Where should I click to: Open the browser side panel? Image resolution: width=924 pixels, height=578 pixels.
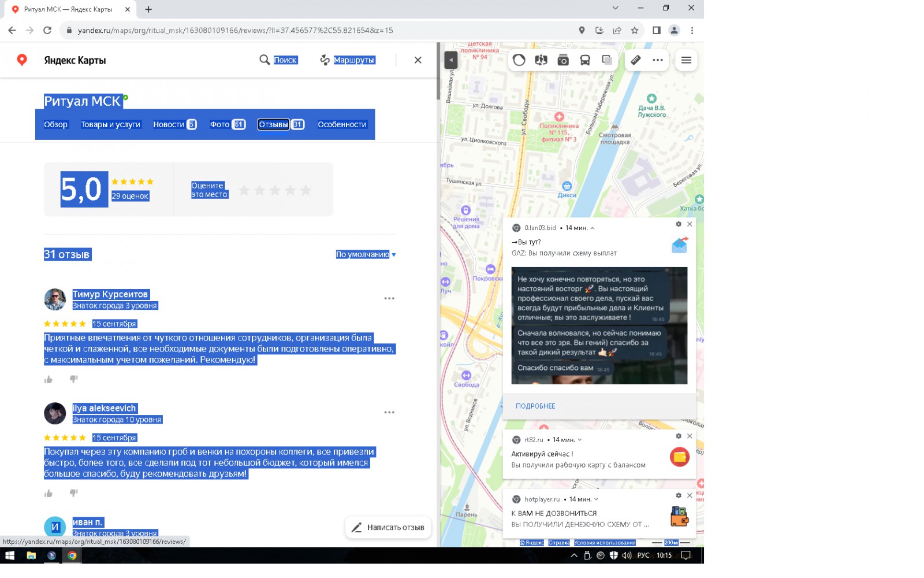[657, 30]
